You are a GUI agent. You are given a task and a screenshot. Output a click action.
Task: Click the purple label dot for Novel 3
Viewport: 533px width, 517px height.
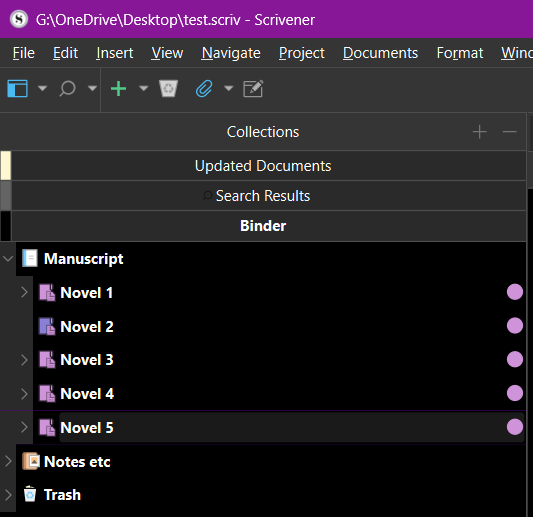coord(515,359)
